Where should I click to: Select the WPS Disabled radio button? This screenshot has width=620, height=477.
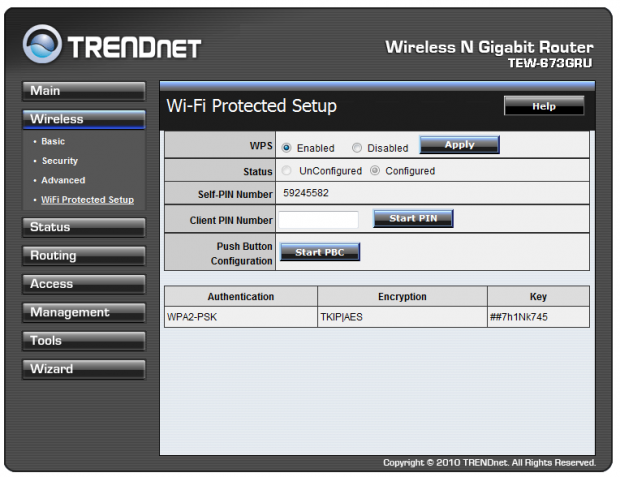tap(357, 148)
